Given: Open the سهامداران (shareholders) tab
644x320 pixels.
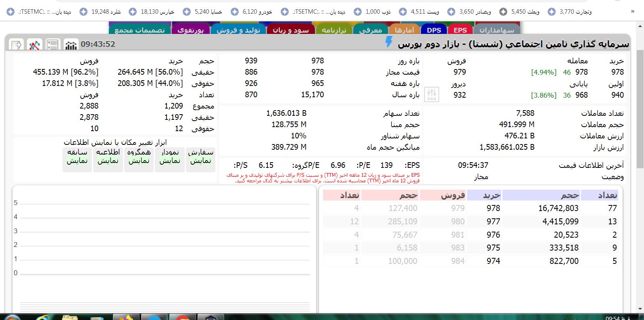Looking at the screenshot, I should point(496,30).
